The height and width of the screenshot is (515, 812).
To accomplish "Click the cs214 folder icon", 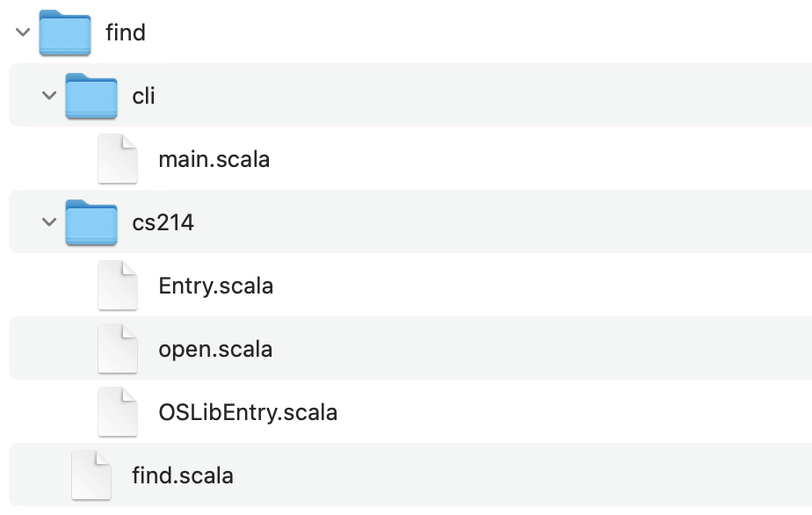I will click(91, 222).
